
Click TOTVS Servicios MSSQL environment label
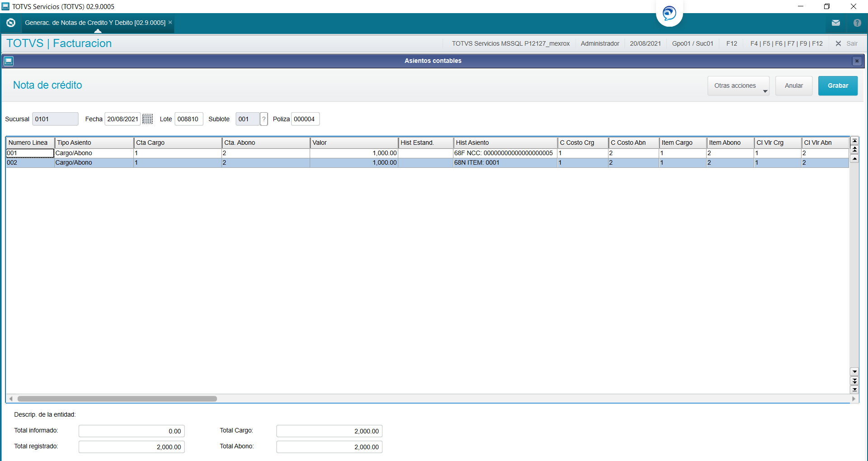[511, 43]
